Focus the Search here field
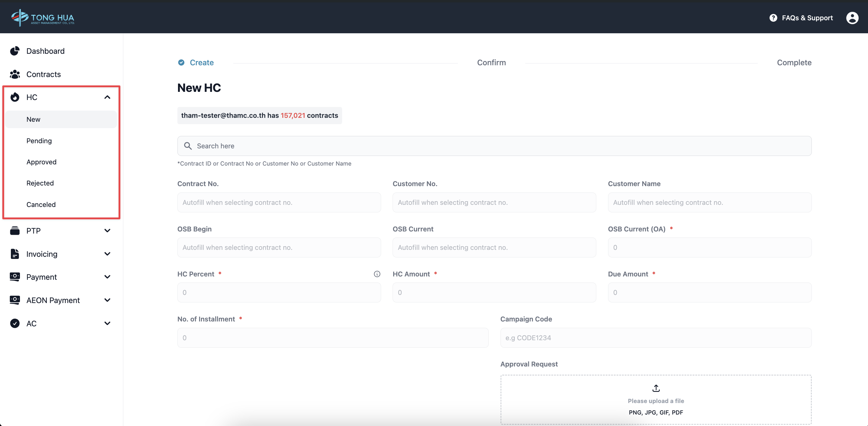This screenshot has width=868, height=426. click(x=494, y=146)
